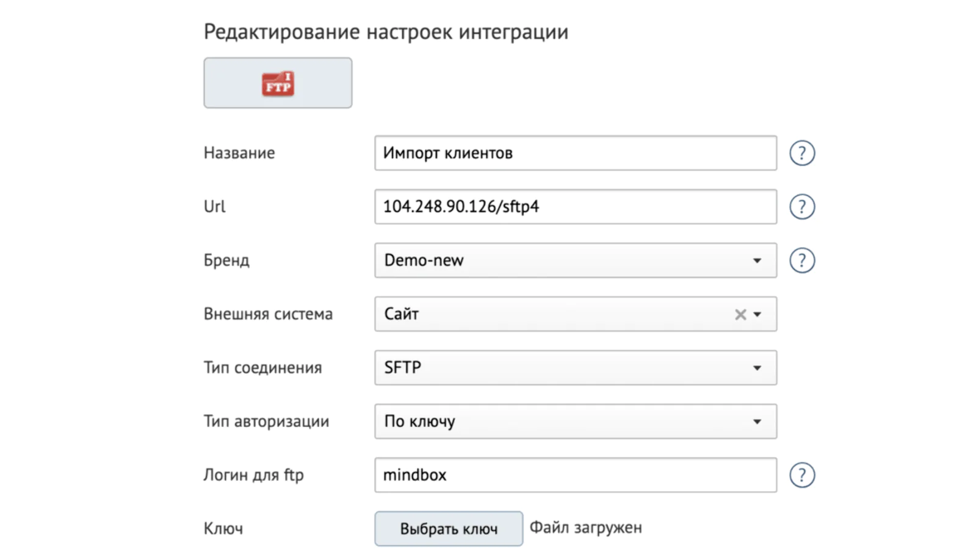Click the Ключ label
Image resolution: width=976 pixels, height=560 pixels.
coord(223,529)
